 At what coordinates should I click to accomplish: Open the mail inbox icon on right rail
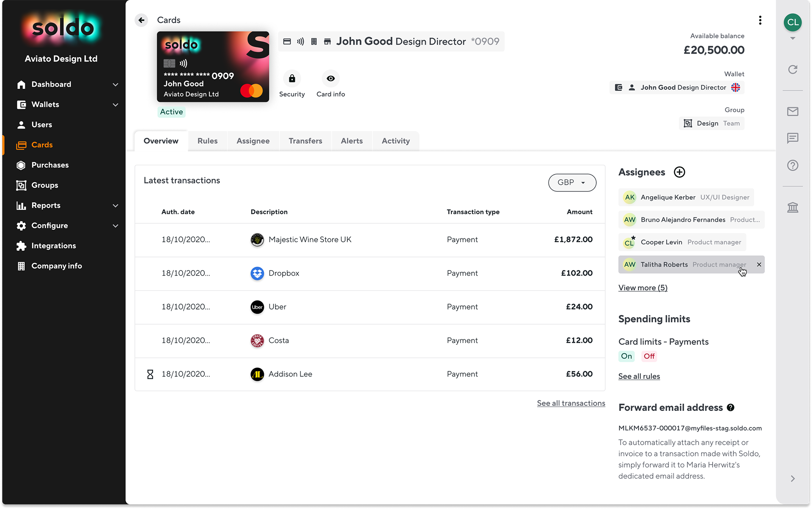[793, 112]
